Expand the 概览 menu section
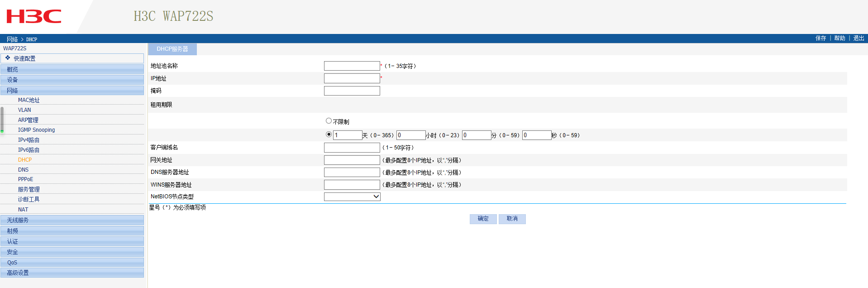The image size is (868, 288). (72, 69)
